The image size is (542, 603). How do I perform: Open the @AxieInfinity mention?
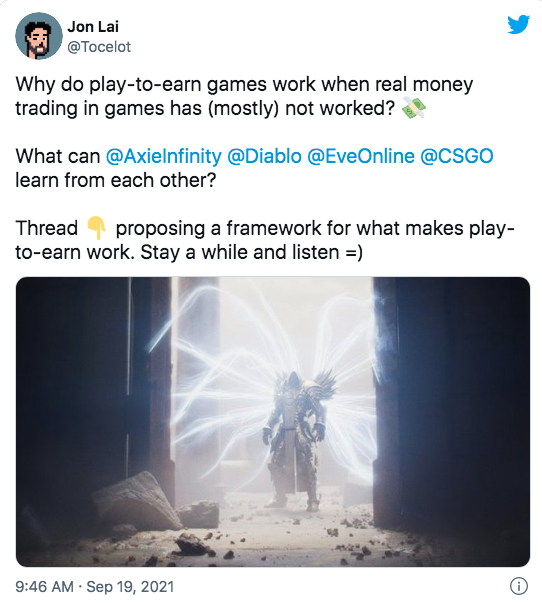click(164, 156)
